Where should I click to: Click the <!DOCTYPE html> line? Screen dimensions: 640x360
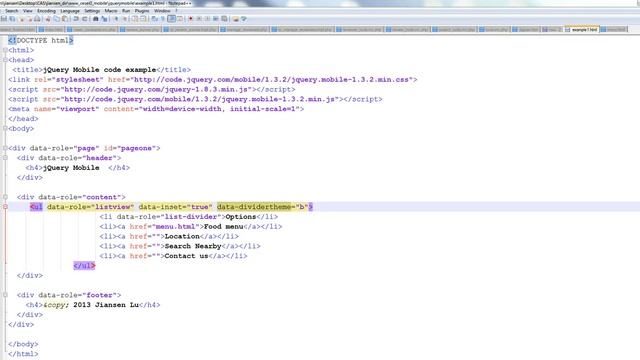tap(41, 40)
